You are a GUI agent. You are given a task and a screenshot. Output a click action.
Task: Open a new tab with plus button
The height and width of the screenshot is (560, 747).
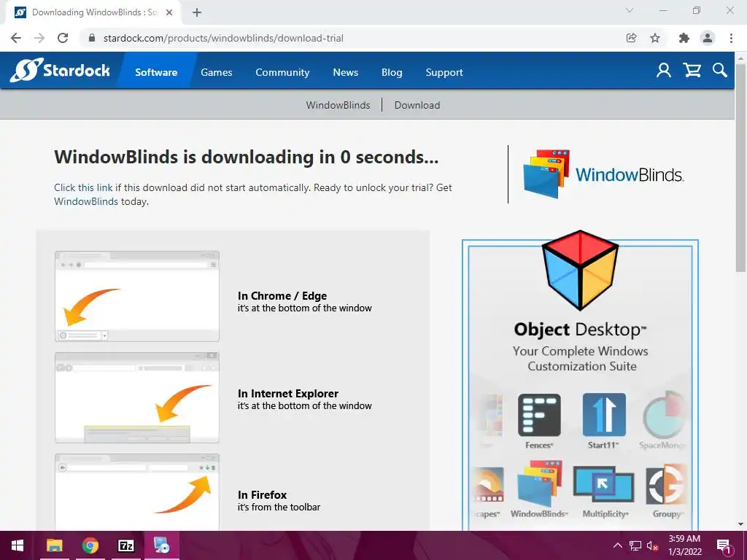point(197,12)
